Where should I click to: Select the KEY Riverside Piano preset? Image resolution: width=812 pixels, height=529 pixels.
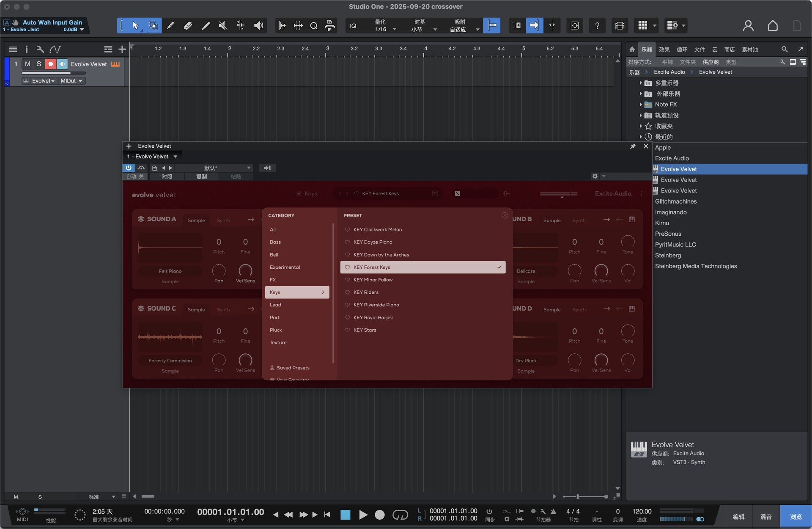(x=423, y=305)
